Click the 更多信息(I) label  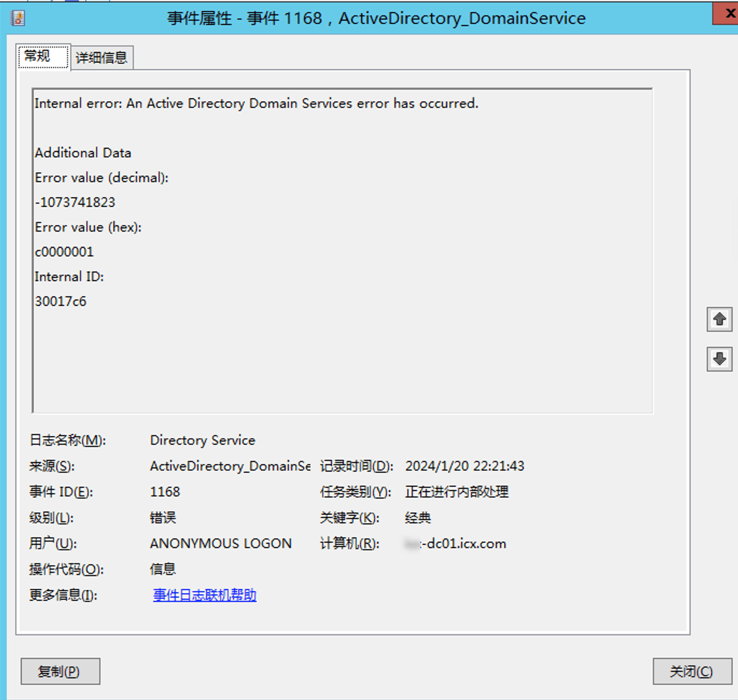coord(64,595)
